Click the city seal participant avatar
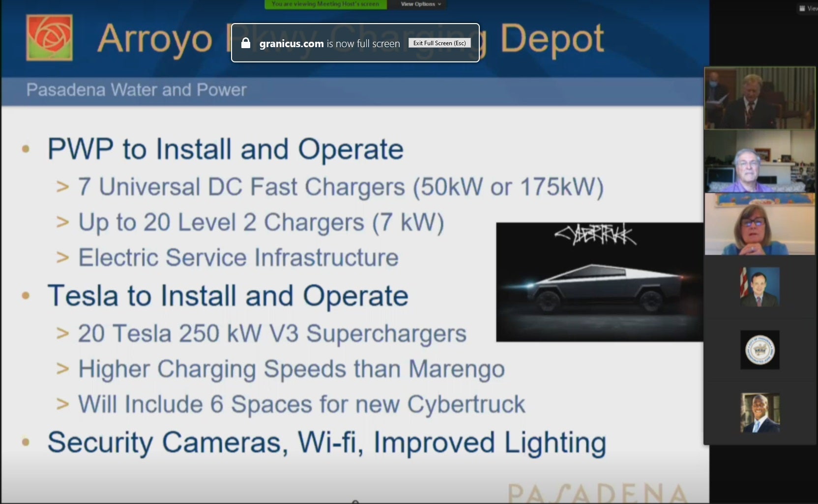The width and height of the screenshot is (818, 504). (760, 350)
